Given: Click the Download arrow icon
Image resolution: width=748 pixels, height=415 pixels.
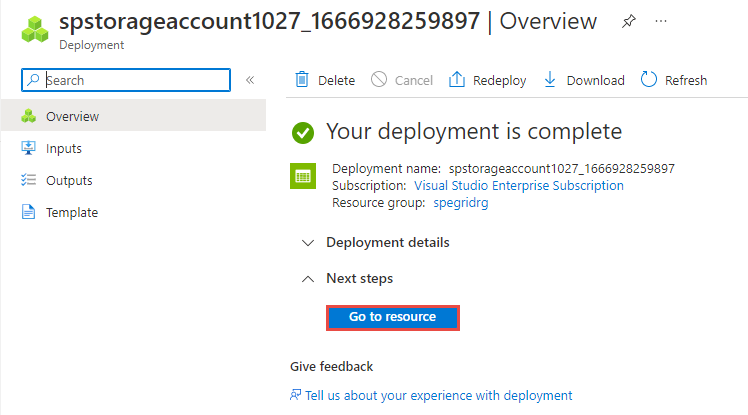Looking at the screenshot, I should [550, 80].
